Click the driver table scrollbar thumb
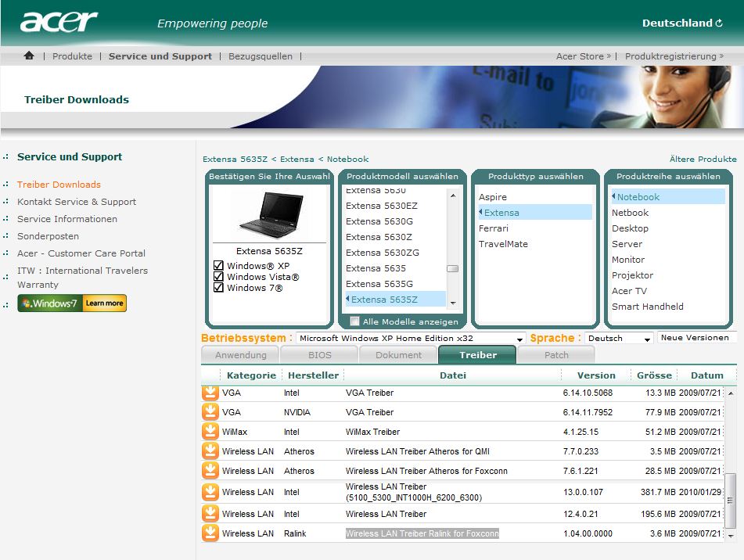This screenshot has height=560, width=744. pyautogui.click(x=730, y=501)
